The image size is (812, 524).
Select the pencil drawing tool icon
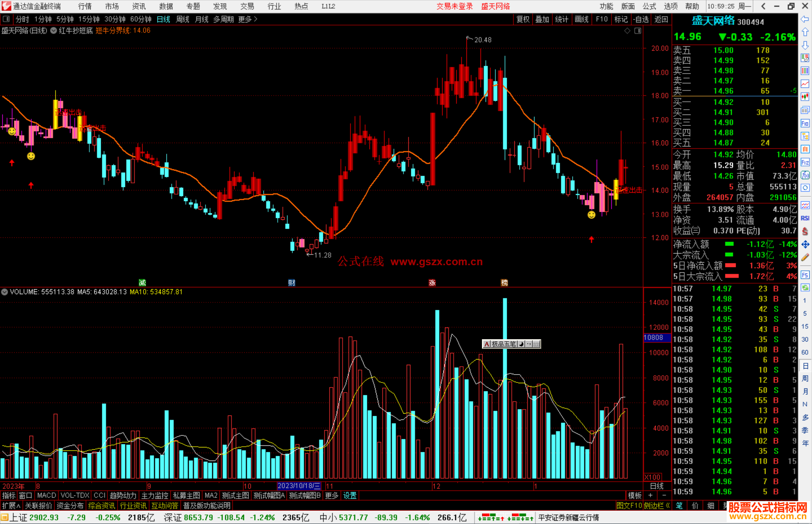805,257
